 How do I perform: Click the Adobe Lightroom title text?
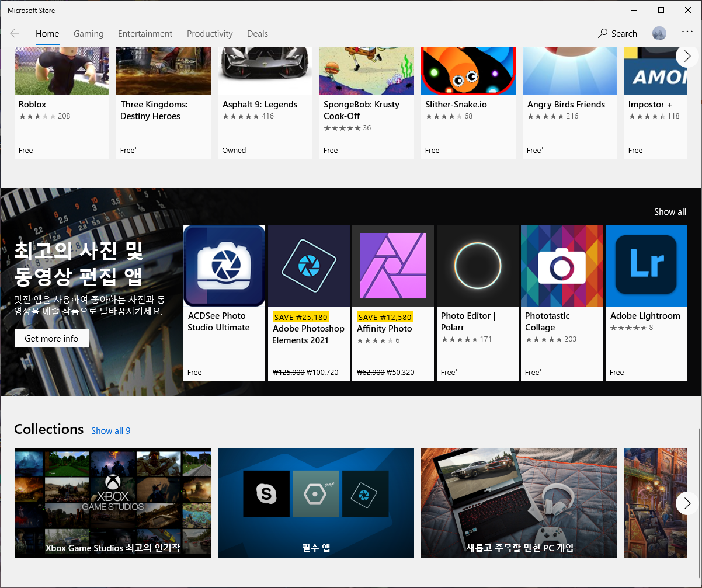pos(645,316)
